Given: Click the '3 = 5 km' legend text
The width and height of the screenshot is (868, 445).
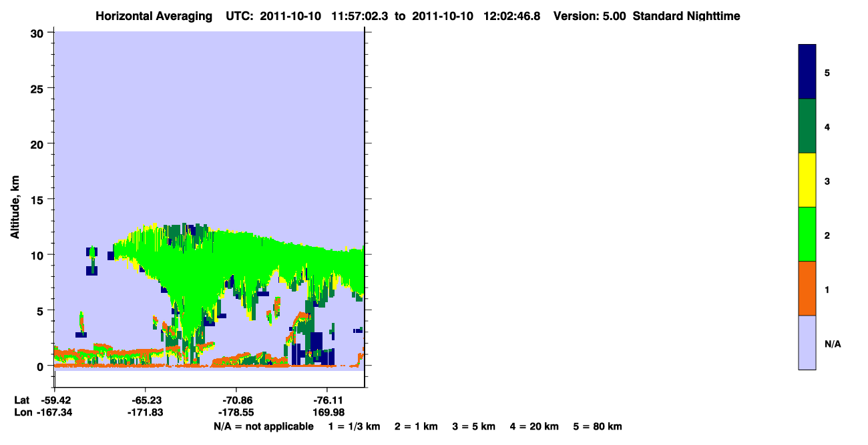Looking at the screenshot, I should coord(474,426).
